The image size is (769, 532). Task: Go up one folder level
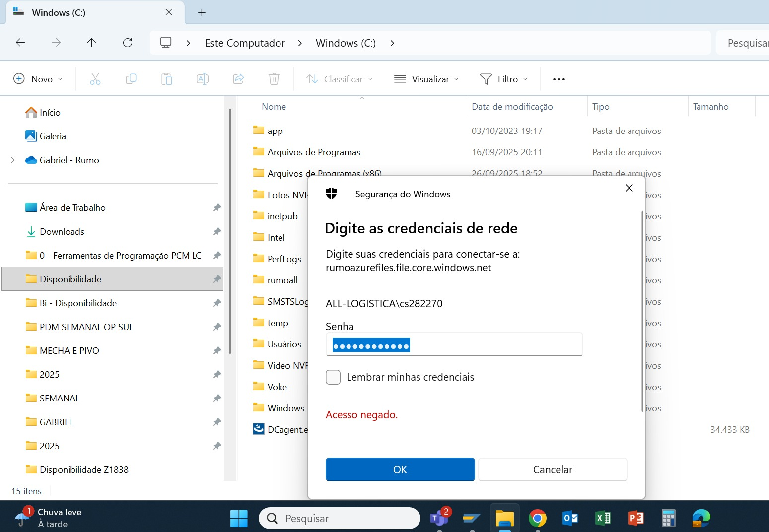(91, 43)
